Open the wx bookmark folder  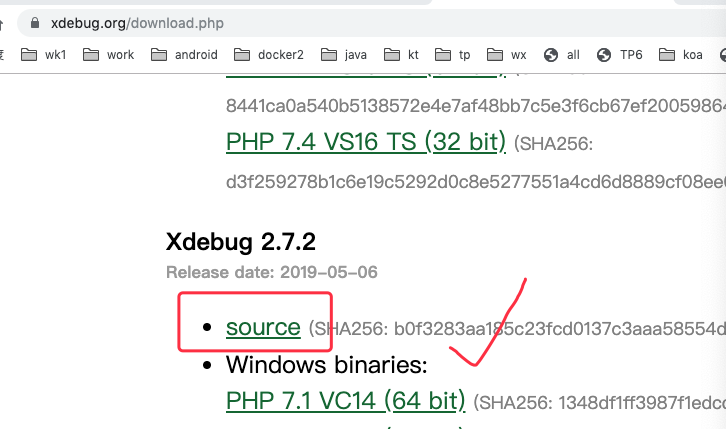click(x=507, y=55)
